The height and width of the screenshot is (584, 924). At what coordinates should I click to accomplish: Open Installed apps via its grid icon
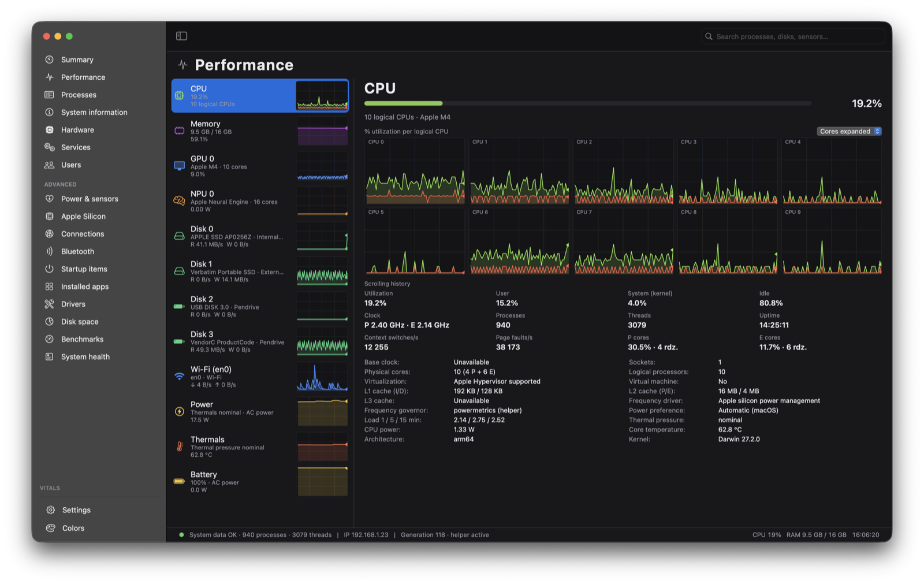pyautogui.click(x=50, y=287)
